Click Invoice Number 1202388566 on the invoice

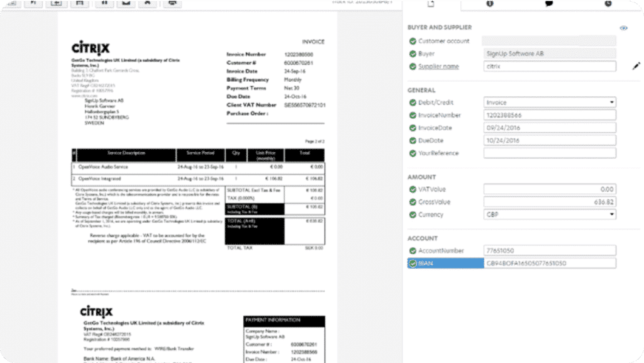coord(299,54)
